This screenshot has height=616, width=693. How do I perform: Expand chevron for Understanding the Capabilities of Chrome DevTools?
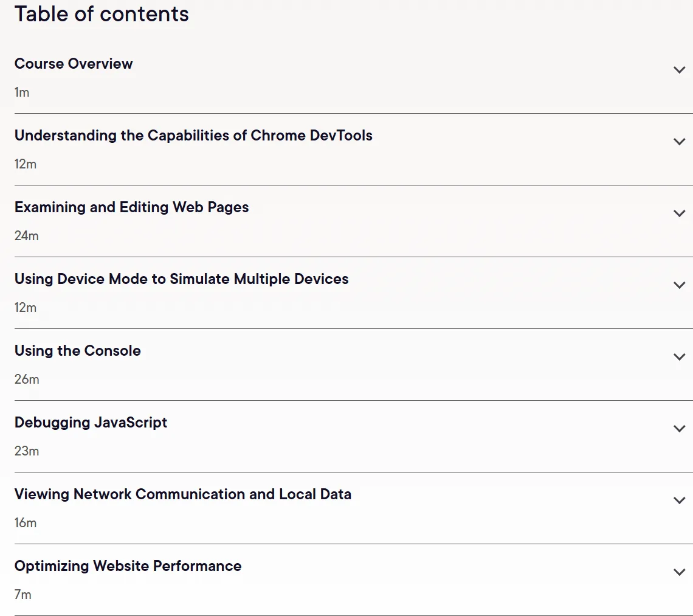pos(679,142)
